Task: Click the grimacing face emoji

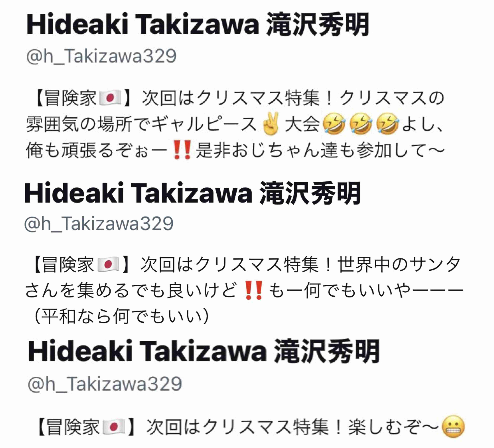Action: click(x=453, y=427)
